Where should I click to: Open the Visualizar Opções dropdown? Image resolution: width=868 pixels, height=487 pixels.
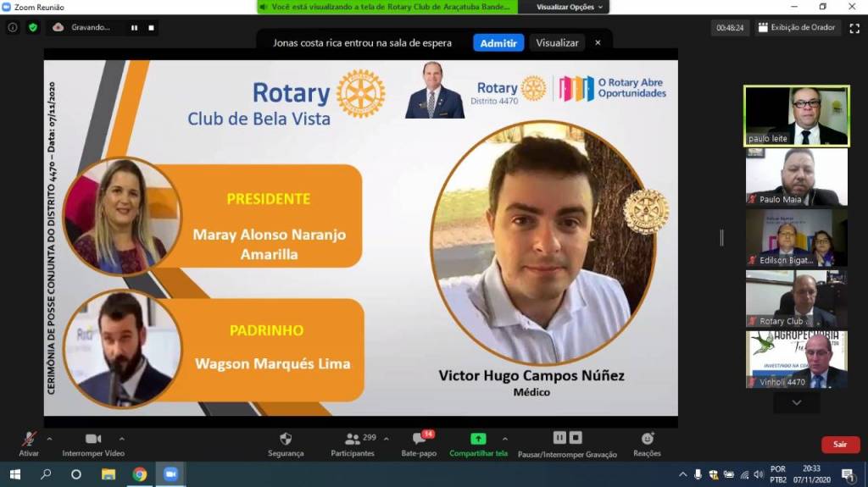tap(570, 7)
